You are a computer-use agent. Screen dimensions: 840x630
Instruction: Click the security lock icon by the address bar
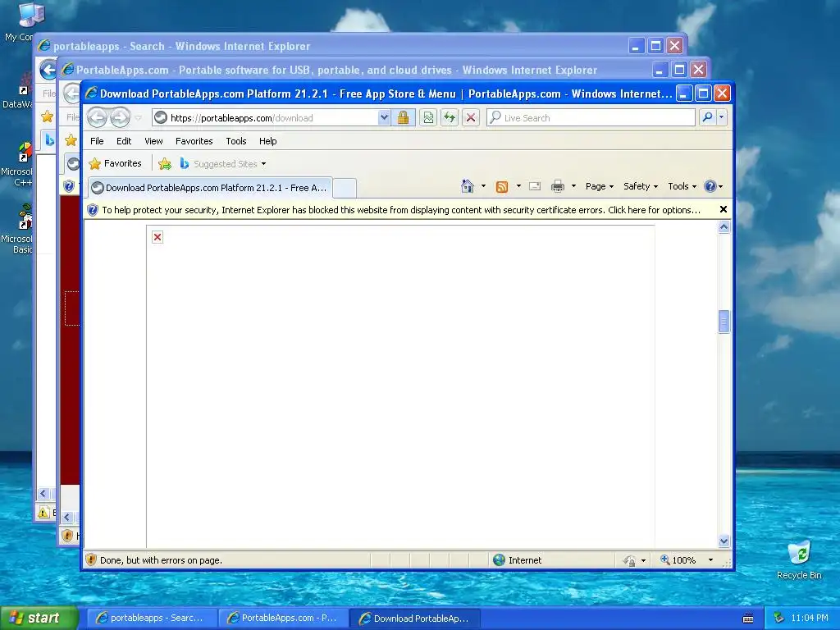(x=403, y=117)
